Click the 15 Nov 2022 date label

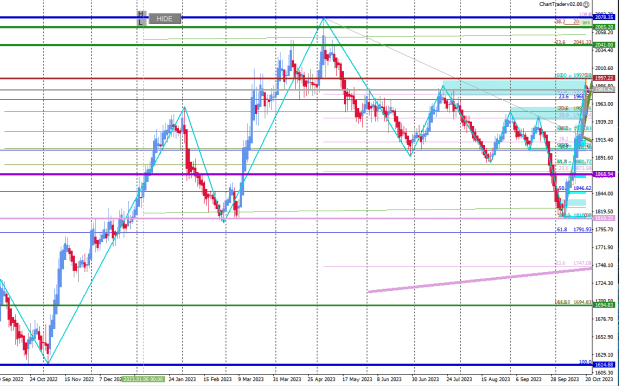click(79, 379)
